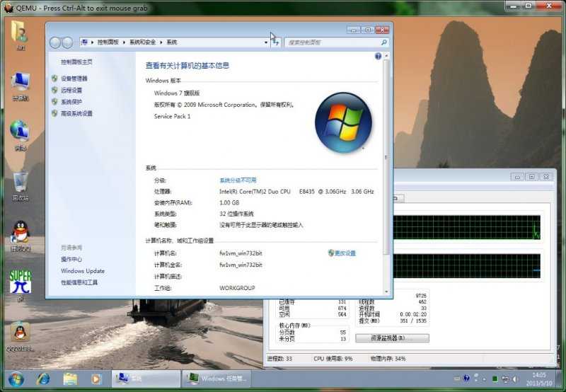Click the System window vertical scrollbar thumb

[x=386, y=157]
